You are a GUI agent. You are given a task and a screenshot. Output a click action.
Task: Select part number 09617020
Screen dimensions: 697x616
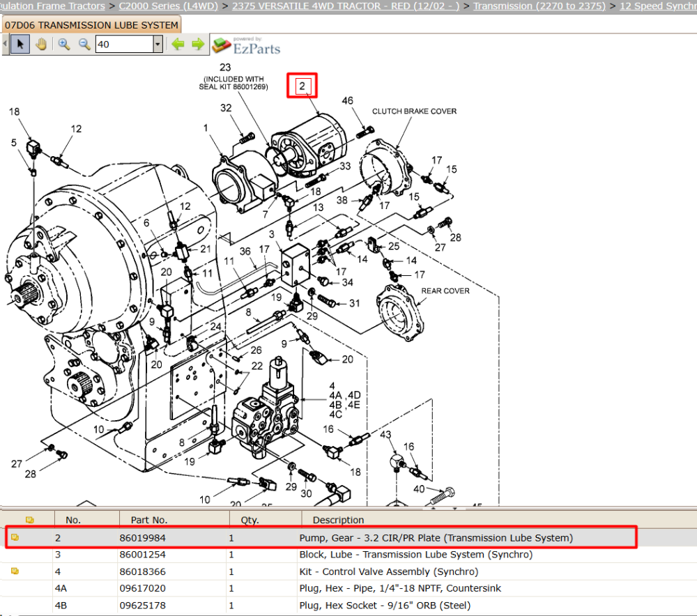[142, 588]
